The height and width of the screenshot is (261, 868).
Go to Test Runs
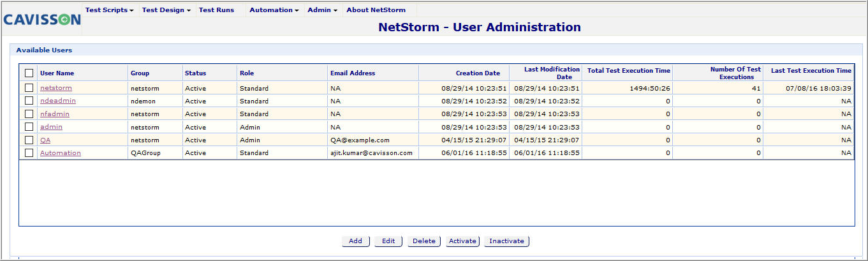(x=216, y=10)
